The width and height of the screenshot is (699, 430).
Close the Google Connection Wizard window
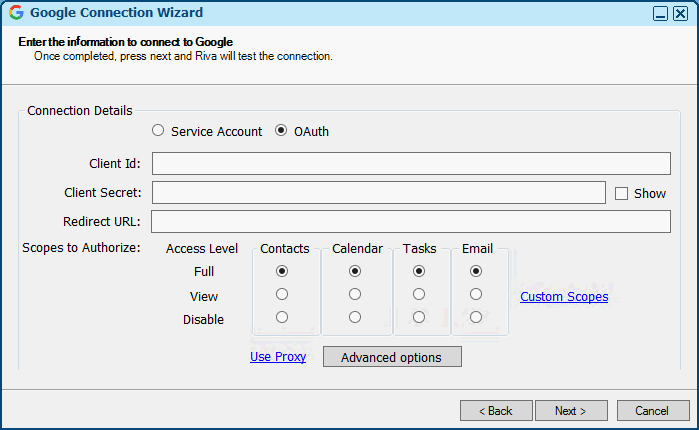pos(680,13)
